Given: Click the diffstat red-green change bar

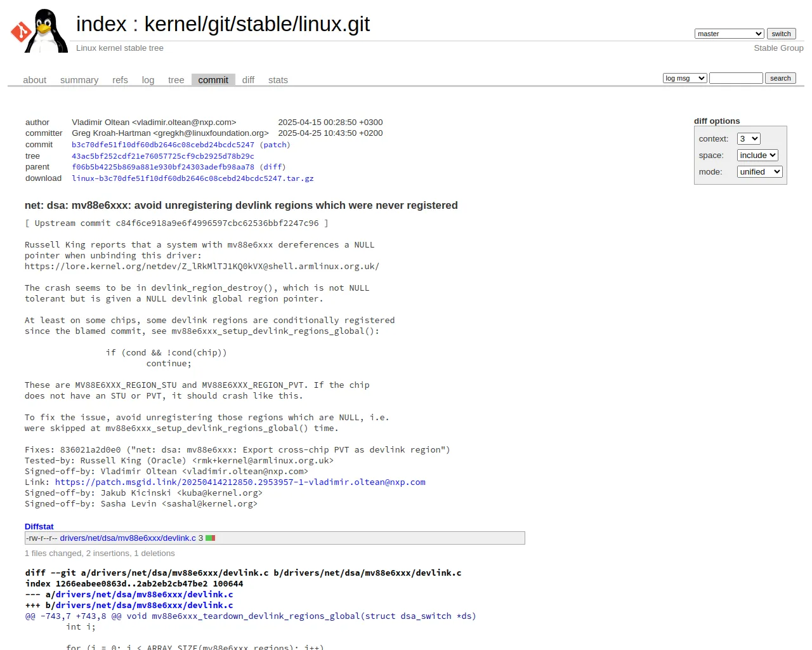Looking at the screenshot, I should tap(210, 538).
